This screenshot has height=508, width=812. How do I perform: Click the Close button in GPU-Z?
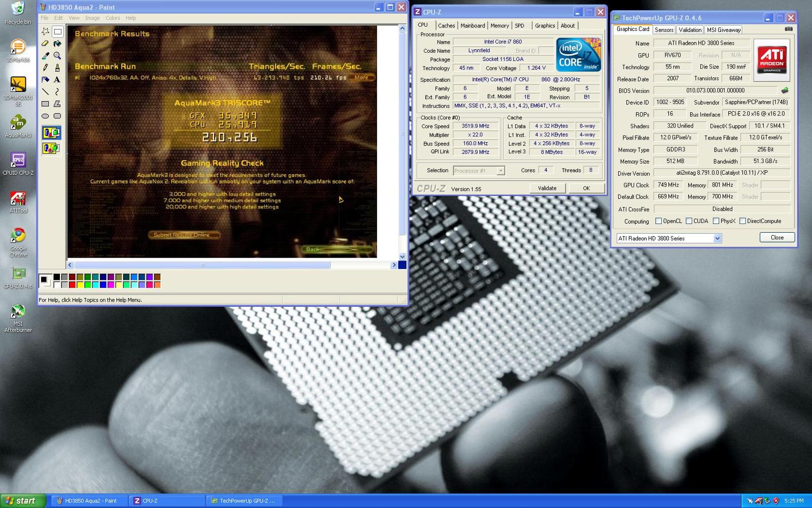click(777, 237)
